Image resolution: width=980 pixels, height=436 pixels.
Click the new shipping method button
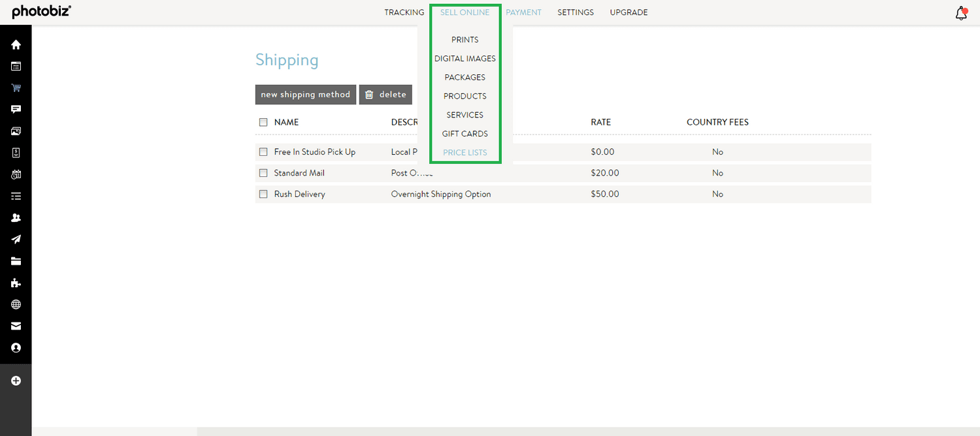pyautogui.click(x=306, y=95)
